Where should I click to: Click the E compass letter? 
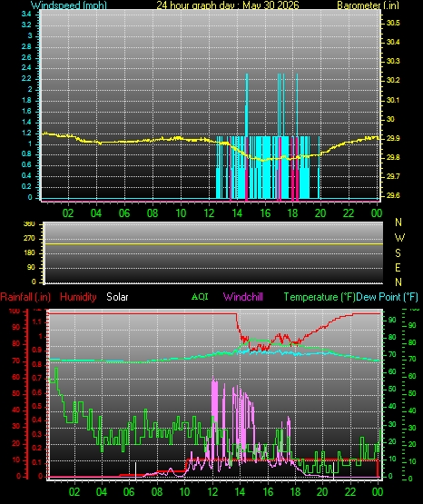pos(398,267)
